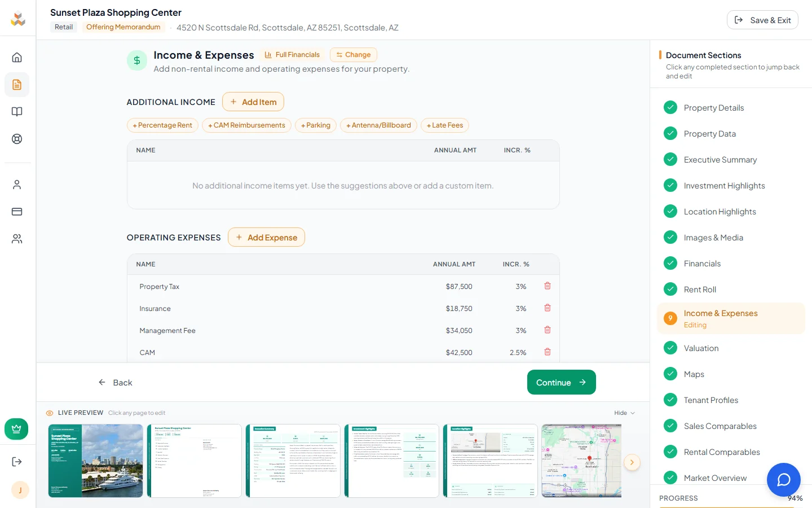The width and height of the screenshot is (812, 508).
Task: Click the next arrow in Live Preview
Action: pyautogui.click(x=632, y=462)
